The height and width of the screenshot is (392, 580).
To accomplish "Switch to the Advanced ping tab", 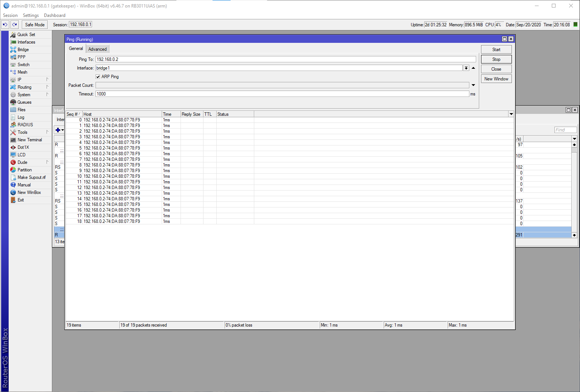I will click(97, 48).
